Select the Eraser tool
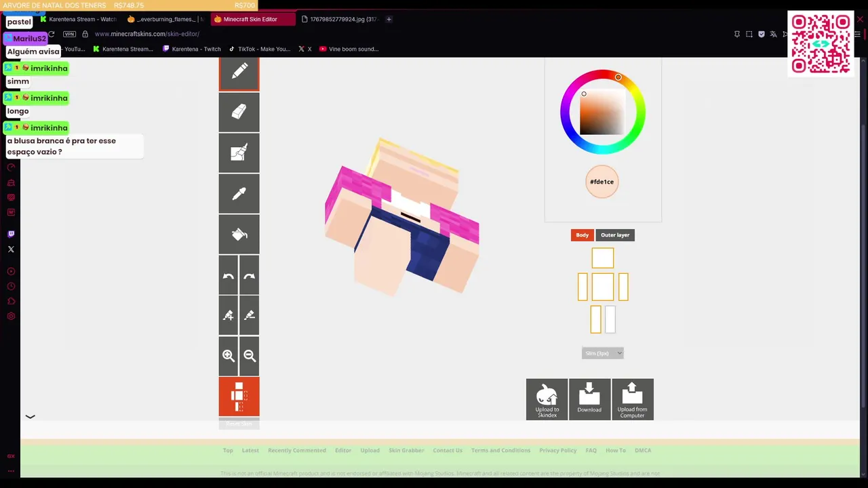868x488 pixels. [x=239, y=112]
